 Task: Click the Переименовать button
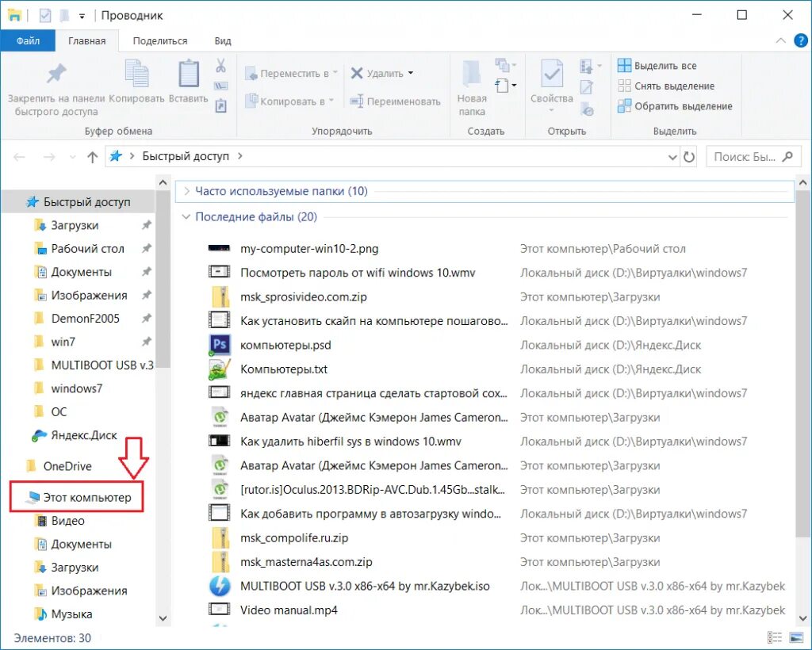tap(395, 101)
